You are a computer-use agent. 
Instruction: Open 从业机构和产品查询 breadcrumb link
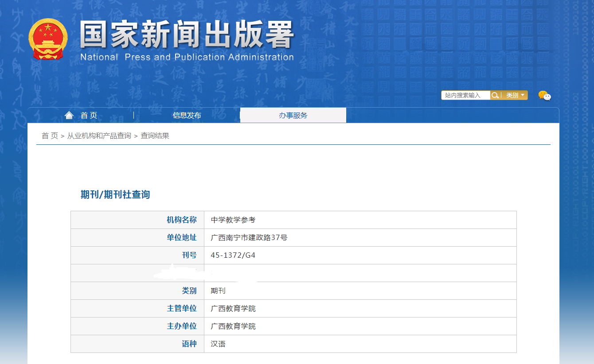pos(99,136)
